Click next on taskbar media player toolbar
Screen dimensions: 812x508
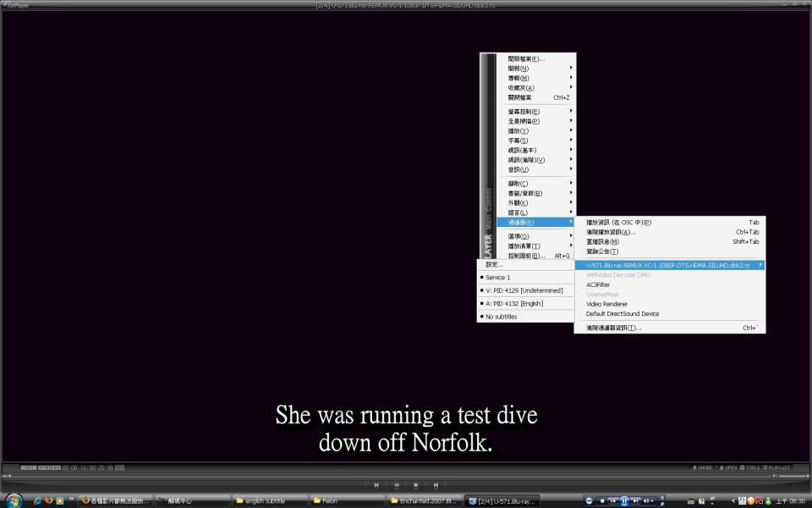pos(635,500)
